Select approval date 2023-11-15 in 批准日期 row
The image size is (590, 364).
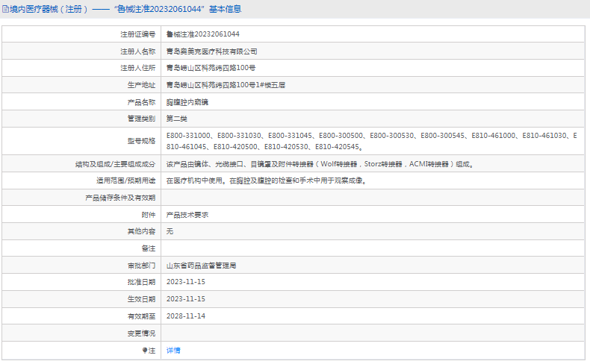tap(186, 282)
